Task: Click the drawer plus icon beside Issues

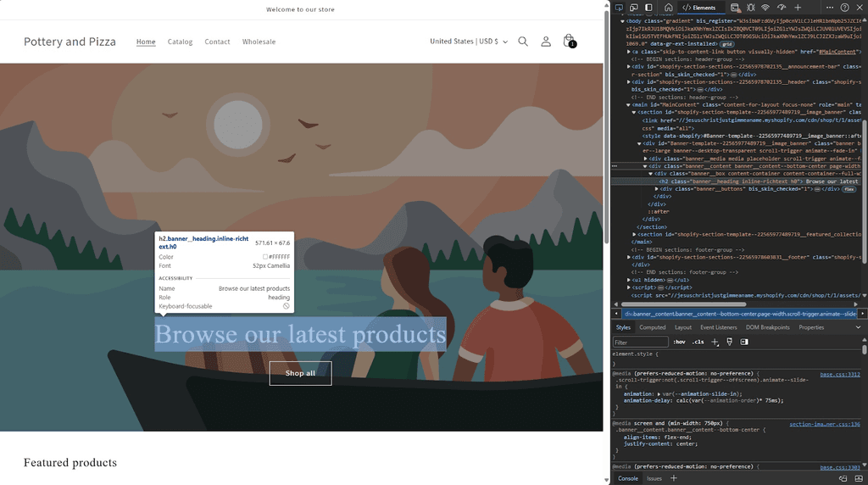Action: point(674,478)
